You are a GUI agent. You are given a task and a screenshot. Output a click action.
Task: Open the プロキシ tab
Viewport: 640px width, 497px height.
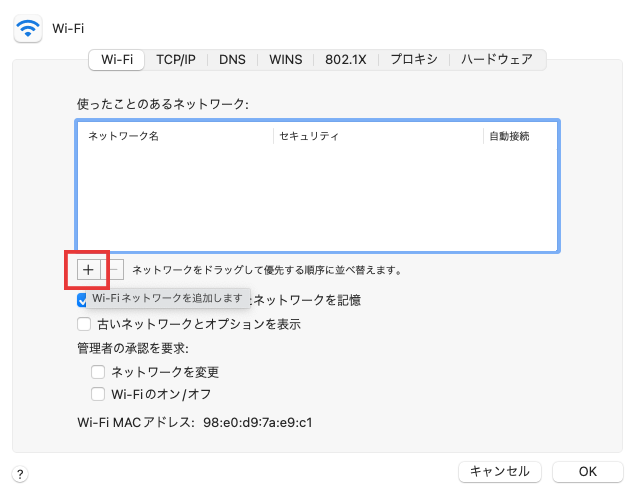point(414,59)
